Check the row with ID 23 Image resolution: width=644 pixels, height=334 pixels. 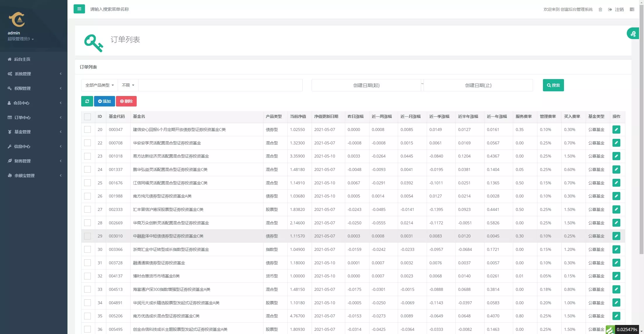[x=87, y=156]
